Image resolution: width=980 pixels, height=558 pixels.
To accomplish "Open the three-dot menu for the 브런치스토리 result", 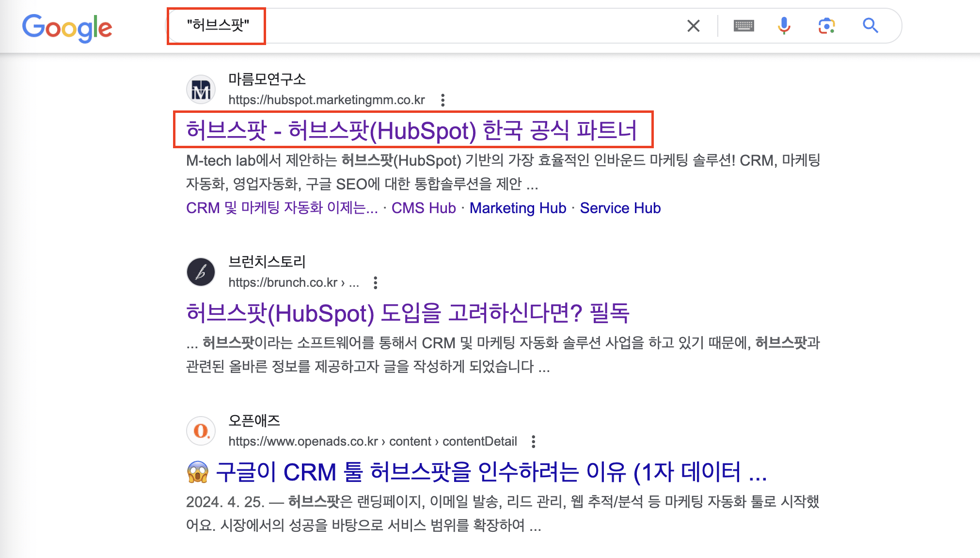I will pos(376,282).
